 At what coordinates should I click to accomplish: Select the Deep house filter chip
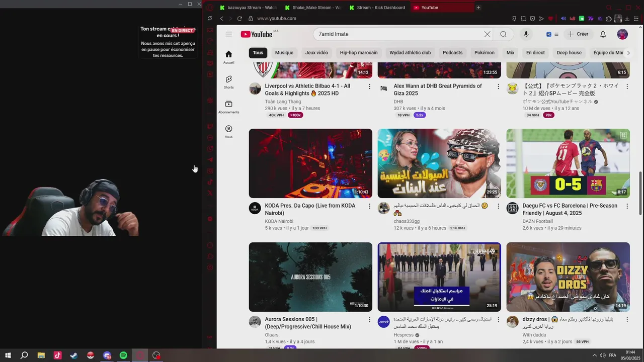point(569,53)
